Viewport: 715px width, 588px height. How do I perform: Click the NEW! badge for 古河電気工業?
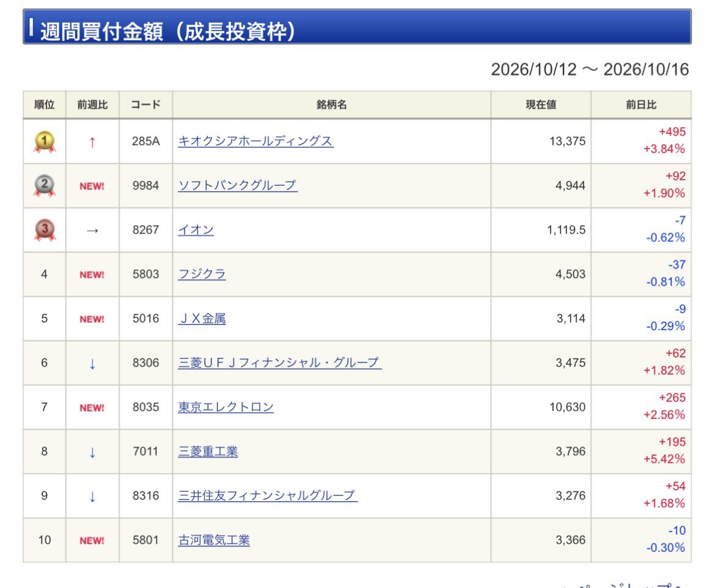[92, 540]
